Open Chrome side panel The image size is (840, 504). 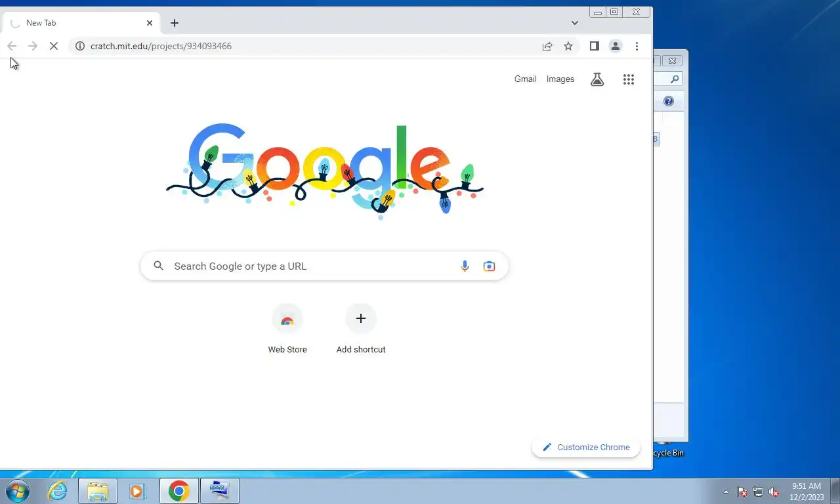[x=594, y=46]
